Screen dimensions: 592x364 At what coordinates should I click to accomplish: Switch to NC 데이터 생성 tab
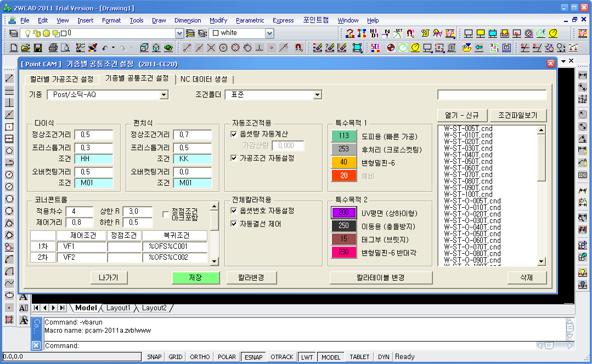tap(204, 79)
